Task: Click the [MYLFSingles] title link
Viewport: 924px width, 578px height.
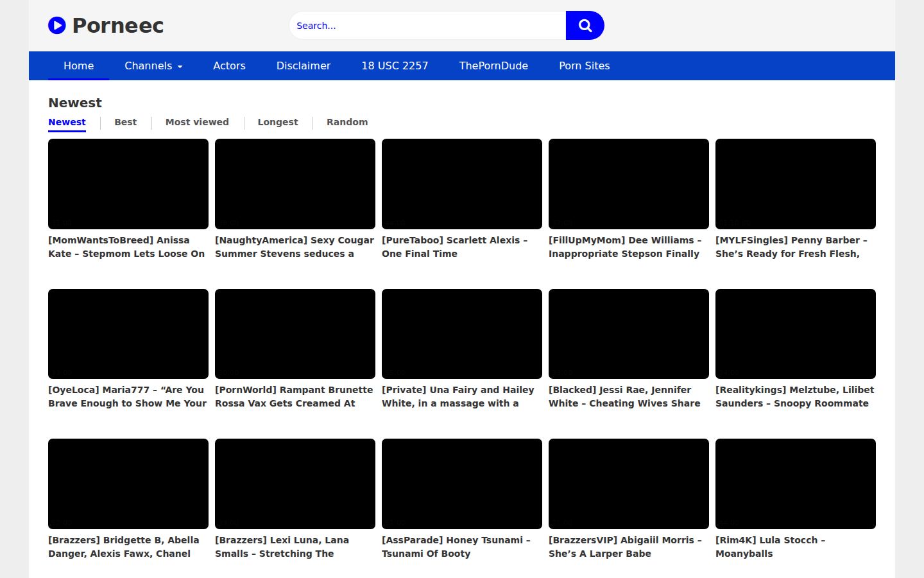Action: (792, 247)
